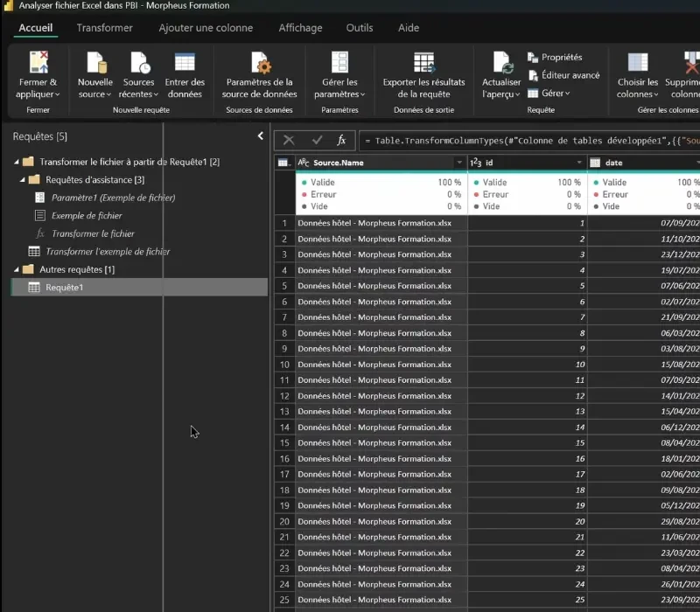Switch to the Accueil tab
This screenshot has height=612, width=700.
tap(36, 28)
